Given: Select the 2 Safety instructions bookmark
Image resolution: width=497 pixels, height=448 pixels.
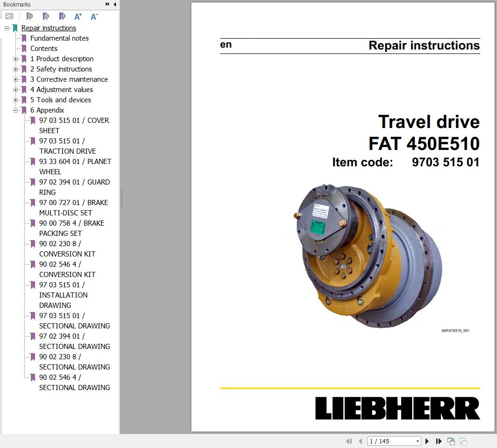Looking at the screenshot, I should tap(61, 69).
